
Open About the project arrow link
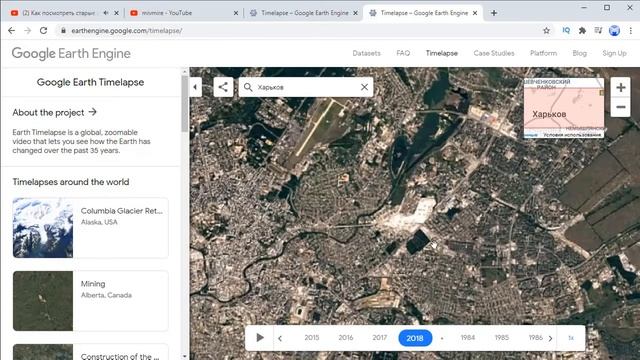tap(54, 112)
